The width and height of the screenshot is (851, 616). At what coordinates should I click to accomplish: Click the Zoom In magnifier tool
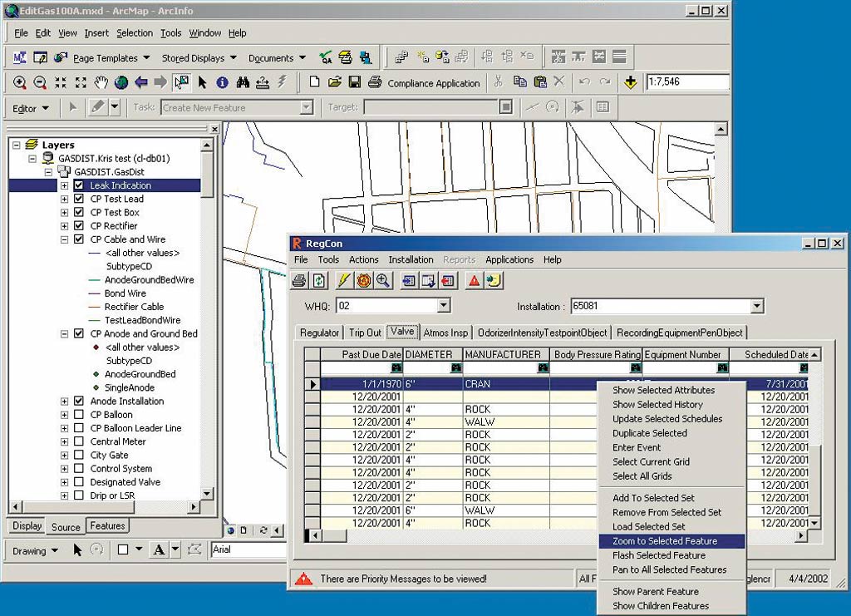coord(20,82)
